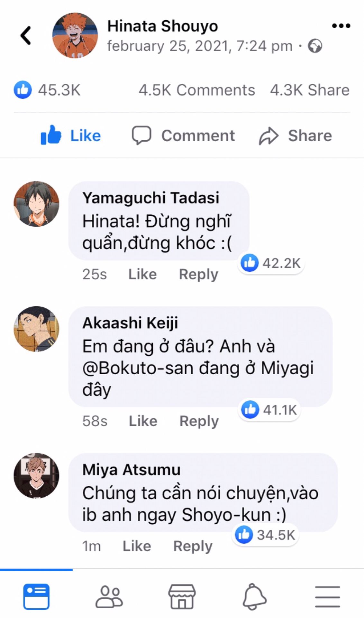
Task: Toggle Like on Yamaguchi Tadasi's comment
Action: tap(142, 274)
